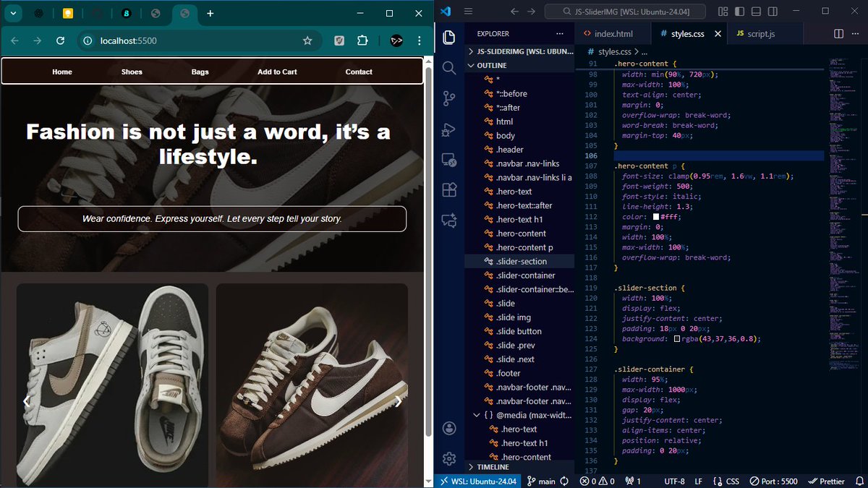
Task: Open WSL: Ubuntu-24.04 remote indicator
Action: click(x=476, y=481)
